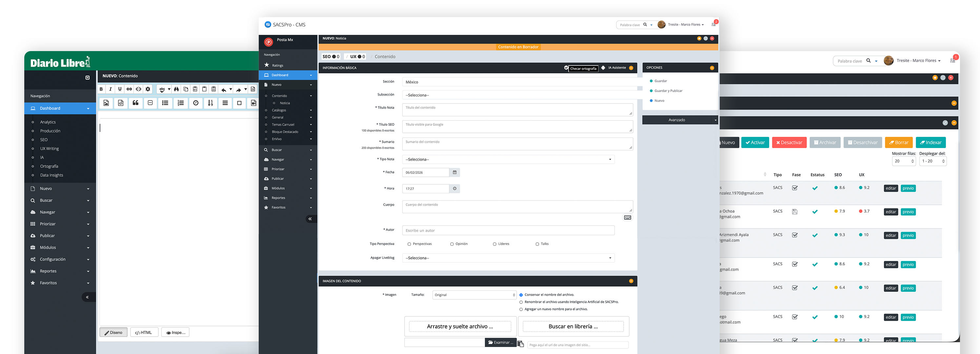The height and width of the screenshot is (354, 980).
Task: Select the Líderes radio option
Action: click(494, 244)
